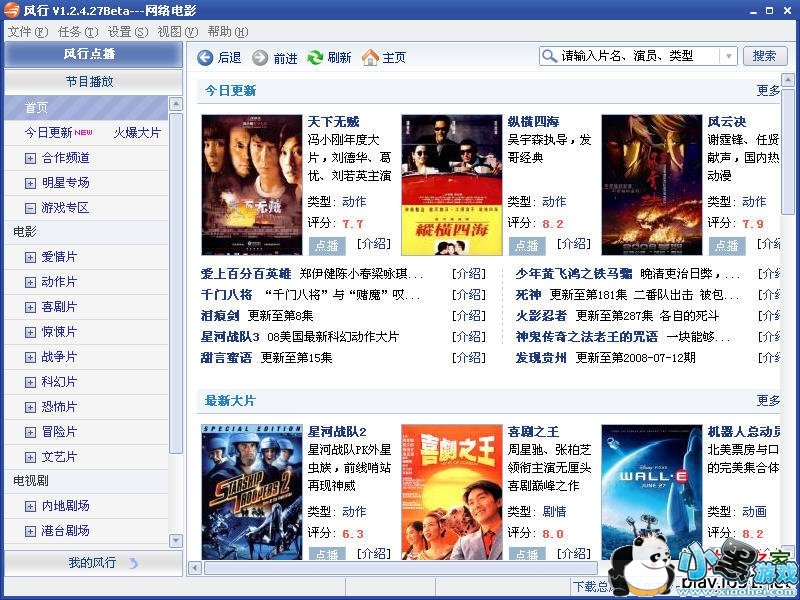Open [介绍] link for 天下无贼
Image resolution: width=800 pixels, height=600 pixels.
tap(373, 244)
